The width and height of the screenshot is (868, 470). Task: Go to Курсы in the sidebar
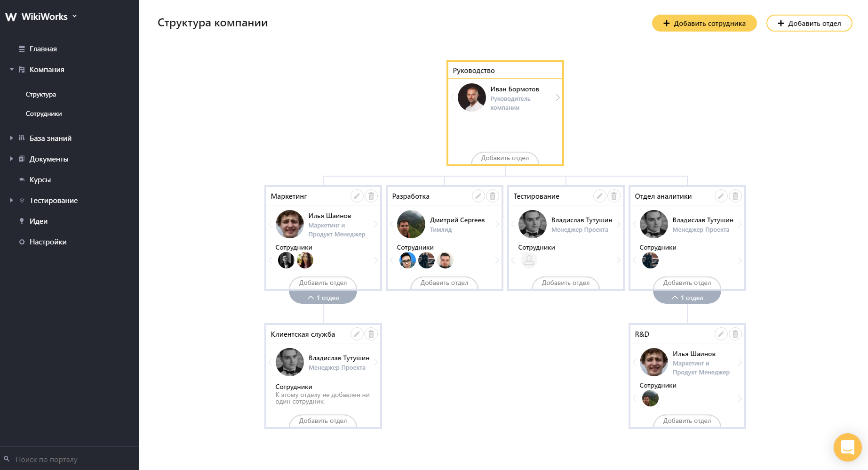click(40, 179)
